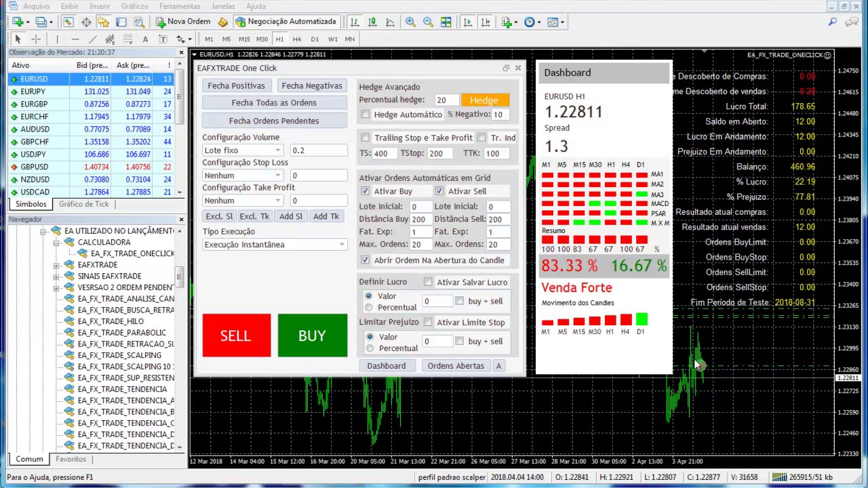Toggle the Data Window crosshair-target icon

pos(86,22)
